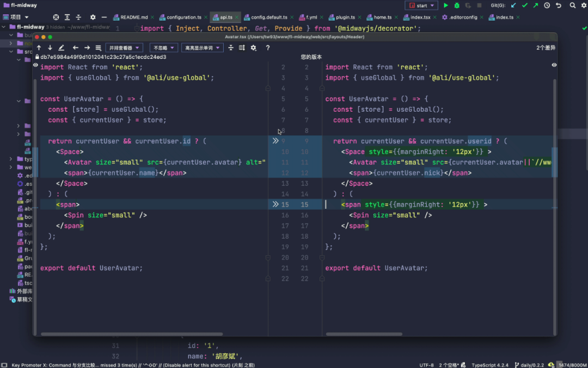
Task: Apply the line 15 change with chevron arrows
Action: pyautogui.click(x=275, y=204)
